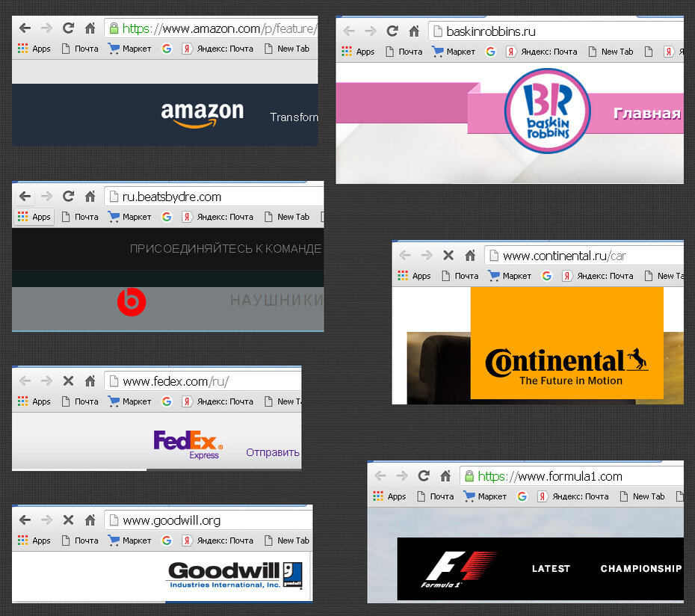
Task: Click the Goodwill Industries logo
Action: click(x=235, y=575)
